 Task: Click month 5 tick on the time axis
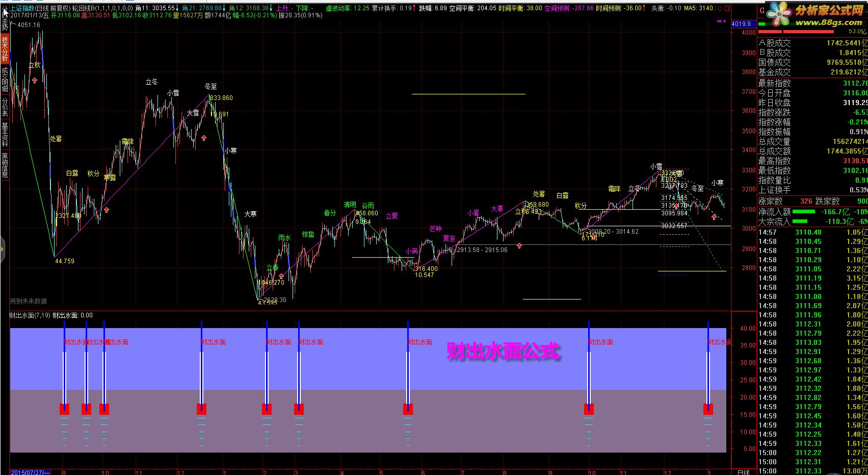[381, 472]
